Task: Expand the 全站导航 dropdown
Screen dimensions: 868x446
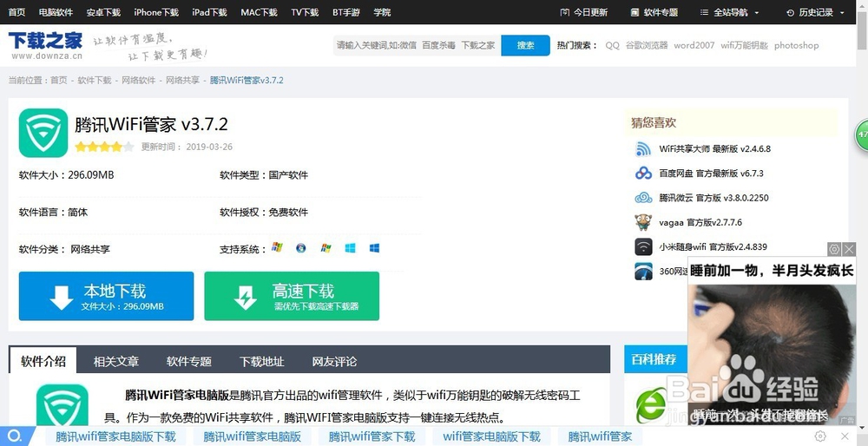Action: 730,12
